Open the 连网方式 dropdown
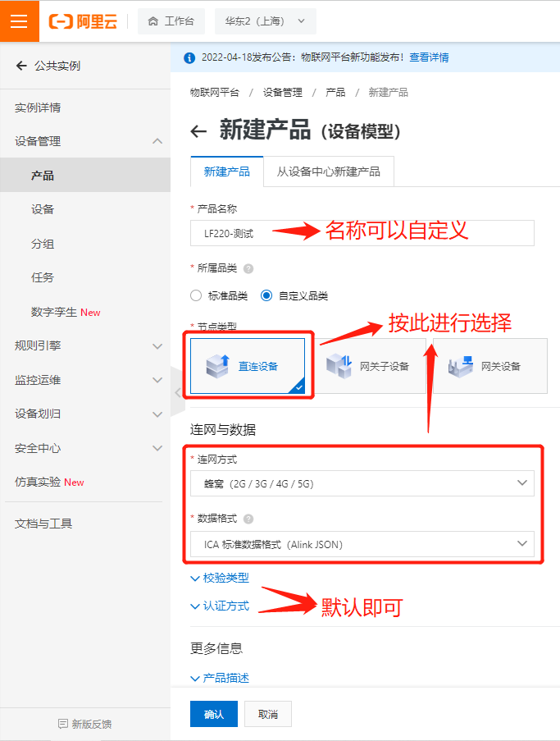Screen dimensions: 560x741 362,483
